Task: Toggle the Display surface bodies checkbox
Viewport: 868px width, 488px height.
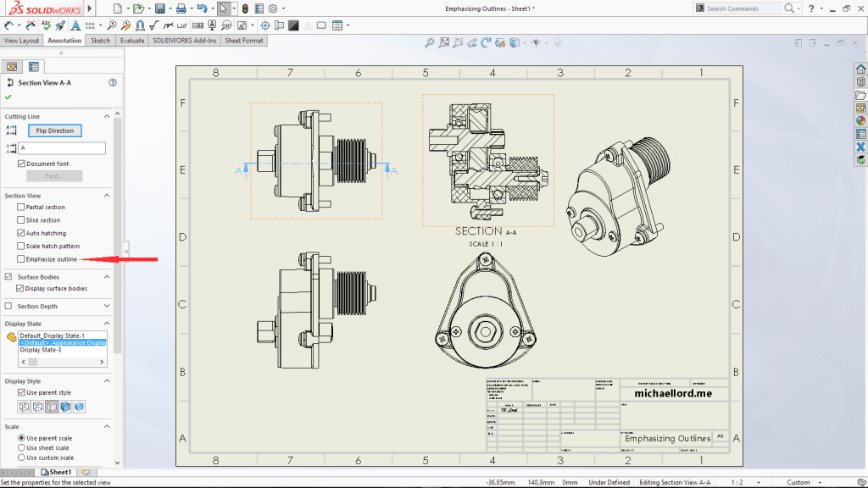Action: 20,288
